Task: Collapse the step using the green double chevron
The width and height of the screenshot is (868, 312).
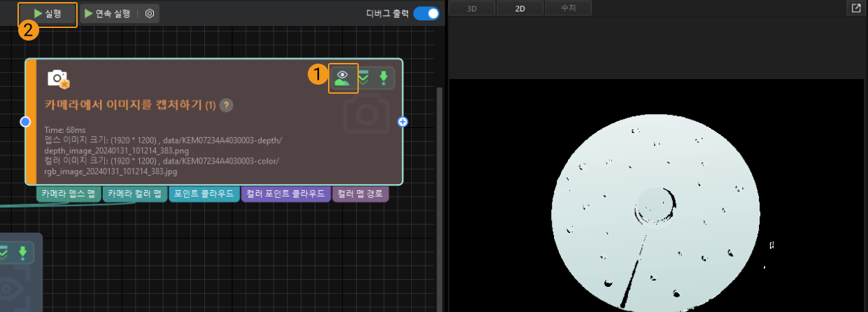Action: pos(364,78)
